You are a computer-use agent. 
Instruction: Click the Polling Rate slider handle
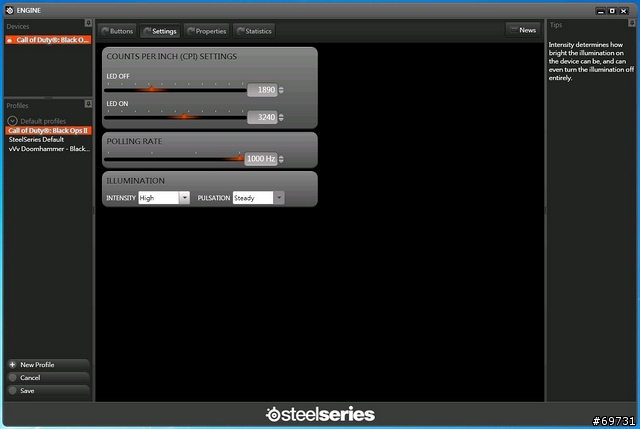pyautogui.click(x=240, y=157)
